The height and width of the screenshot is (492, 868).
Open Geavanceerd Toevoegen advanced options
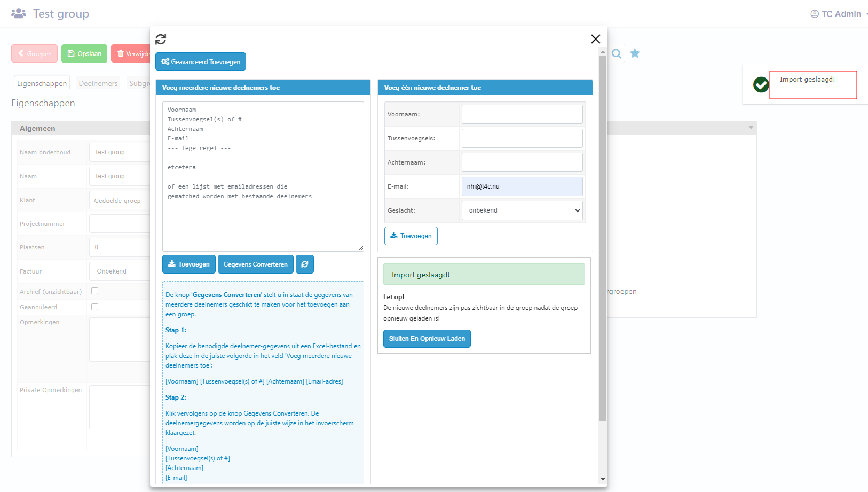[x=201, y=61]
